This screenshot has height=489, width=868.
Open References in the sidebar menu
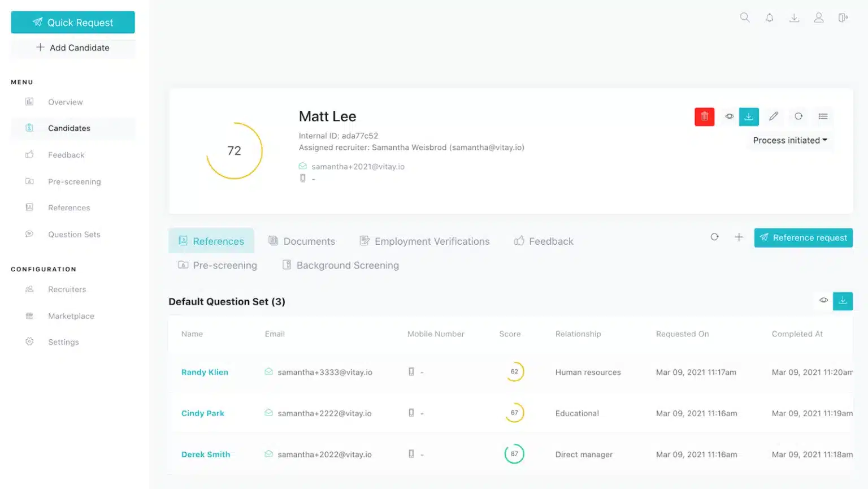click(x=69, y=208)
